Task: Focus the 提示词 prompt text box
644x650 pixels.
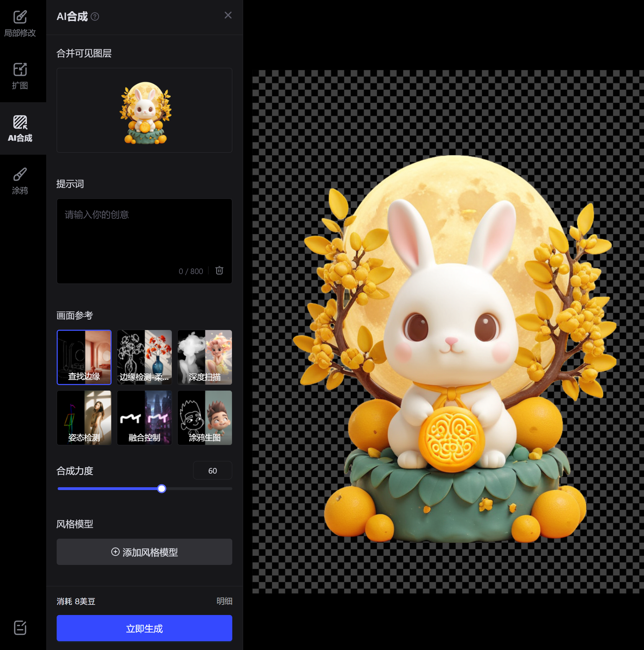Action: coord(144,241)
